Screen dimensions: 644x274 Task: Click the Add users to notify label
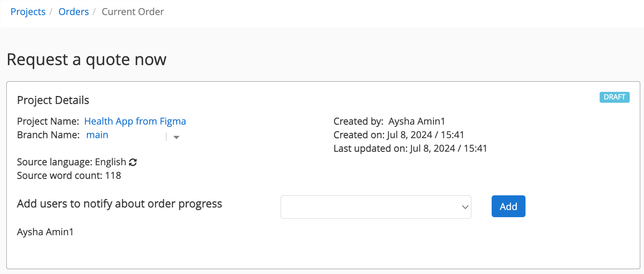tap(120, 204)
